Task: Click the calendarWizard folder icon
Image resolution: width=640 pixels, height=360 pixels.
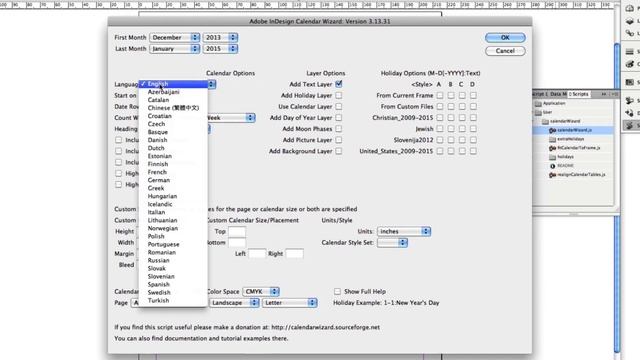Action: 545,121
